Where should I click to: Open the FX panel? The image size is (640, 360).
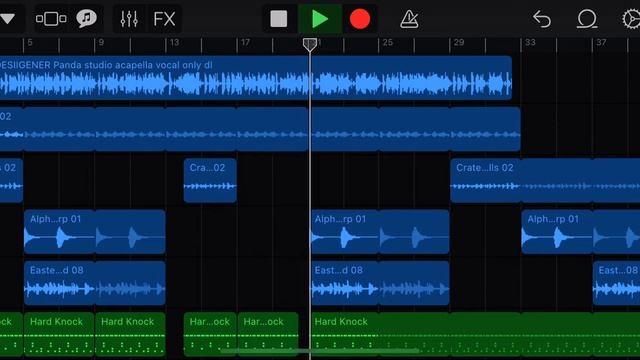164,19
